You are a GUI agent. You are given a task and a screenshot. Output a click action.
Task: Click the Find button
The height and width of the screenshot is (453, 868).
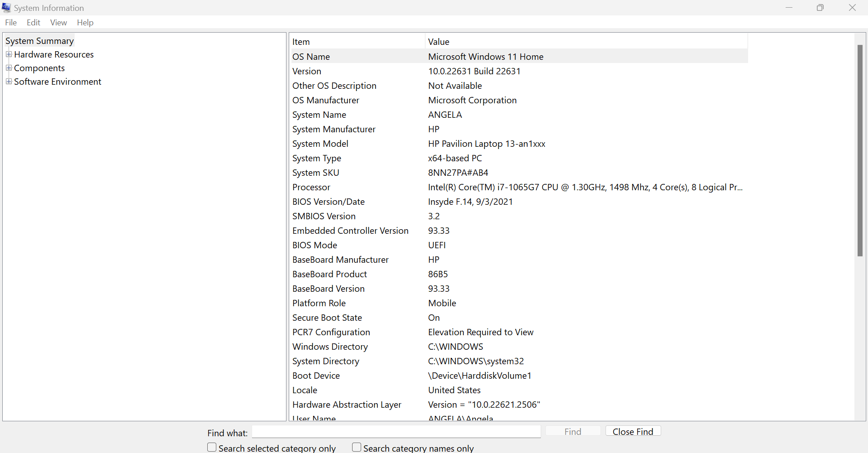(573, 432)
